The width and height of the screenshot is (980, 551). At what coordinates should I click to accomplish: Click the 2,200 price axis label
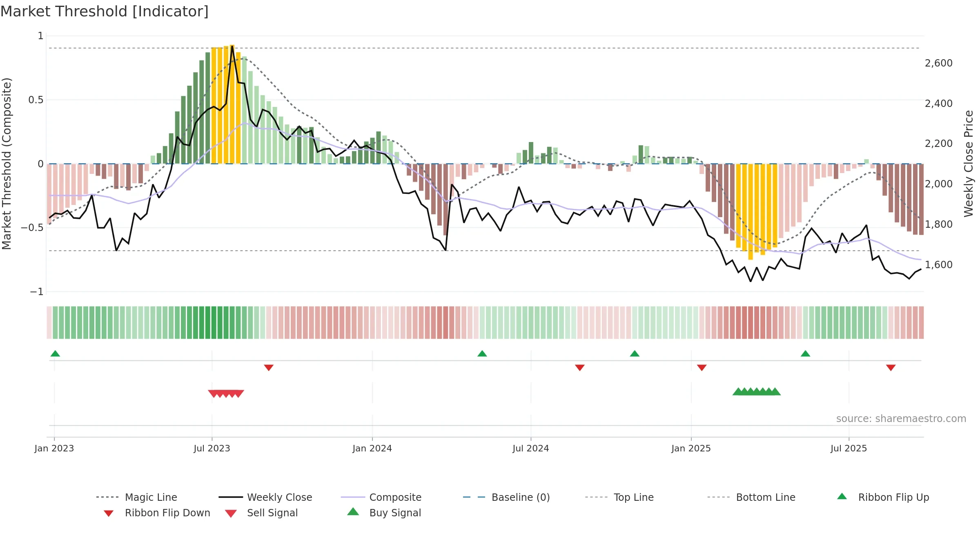[x=939, y=144]
